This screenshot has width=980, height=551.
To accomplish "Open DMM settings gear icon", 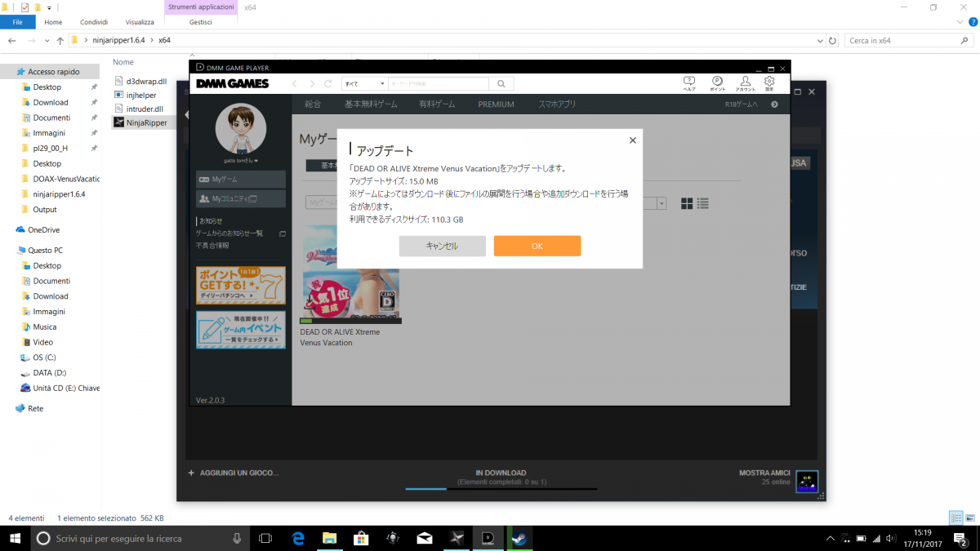I will pyautogui.click(x=769, y=82).
